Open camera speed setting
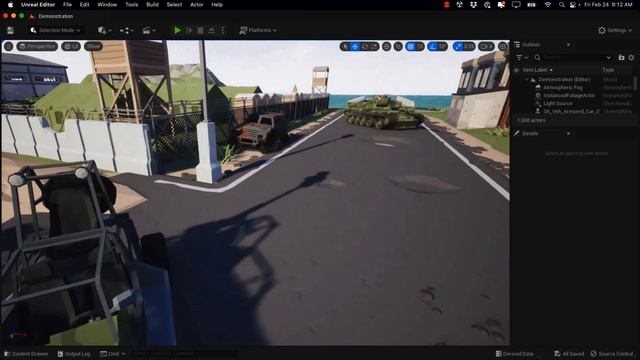This screenshot has width=640, height=360. click(486, 47)
